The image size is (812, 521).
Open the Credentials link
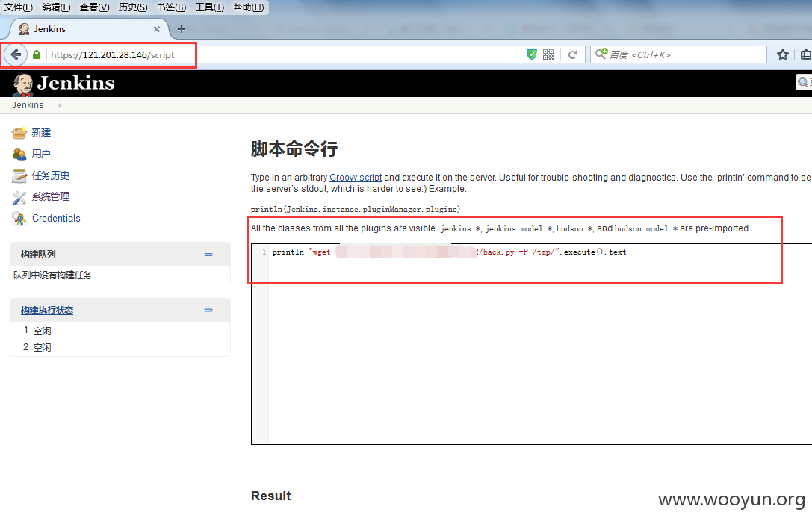pos(56,219)
